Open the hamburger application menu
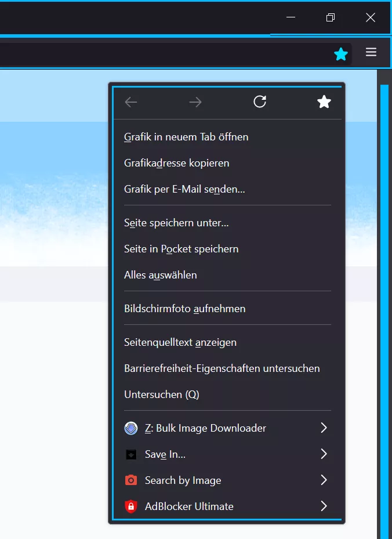 click(371, 52)
